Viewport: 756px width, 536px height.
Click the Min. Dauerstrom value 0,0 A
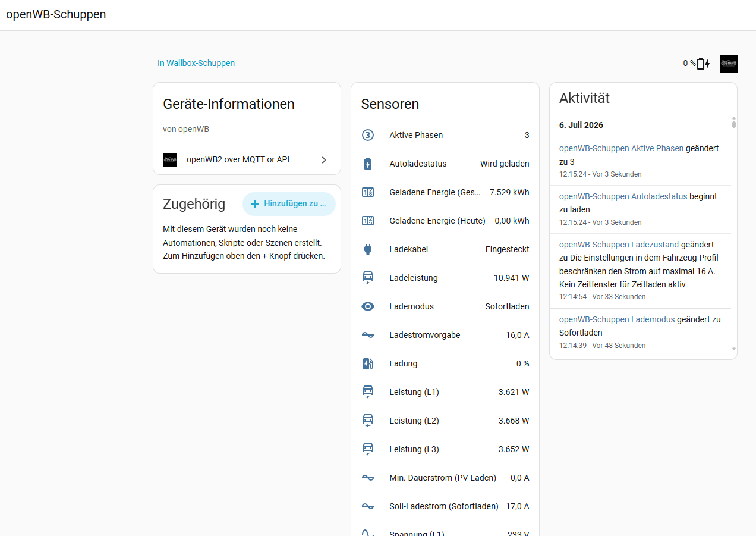pos(520,478)
